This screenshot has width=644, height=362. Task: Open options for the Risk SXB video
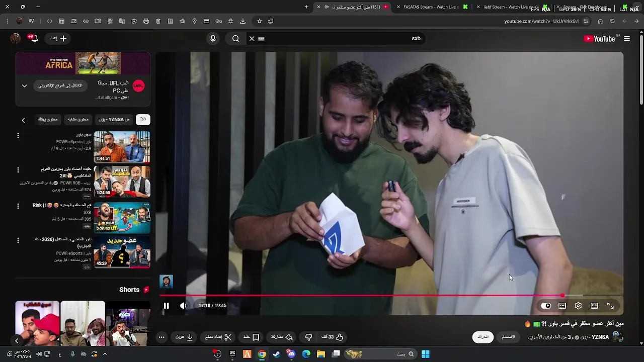pyautogui.click(x=18, y=206)
